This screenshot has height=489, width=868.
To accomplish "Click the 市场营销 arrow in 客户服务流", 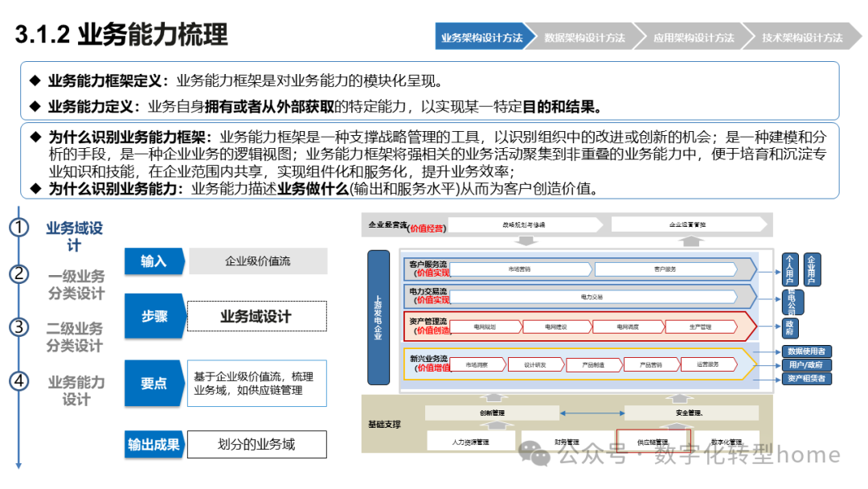I will pos(521,269).
